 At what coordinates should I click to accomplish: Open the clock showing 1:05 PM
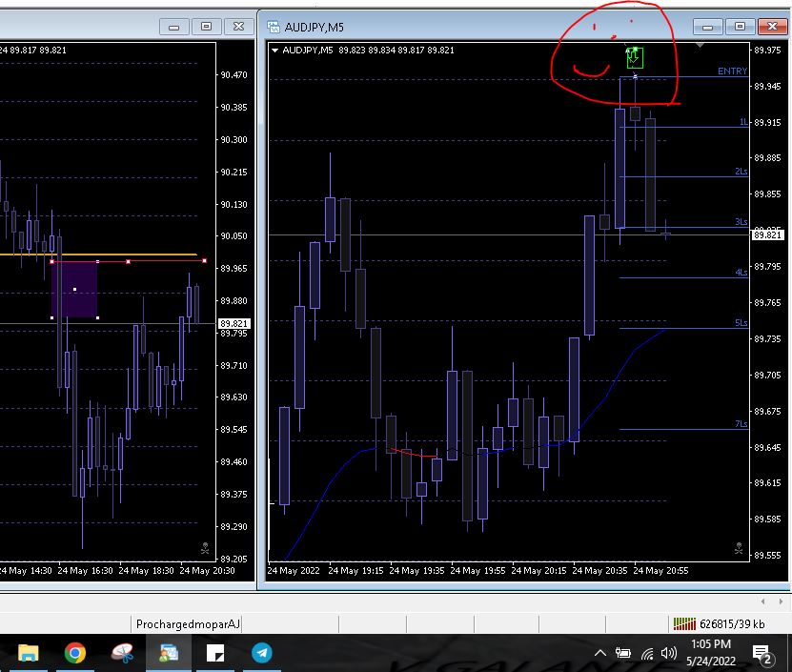[x=711, y=652]
